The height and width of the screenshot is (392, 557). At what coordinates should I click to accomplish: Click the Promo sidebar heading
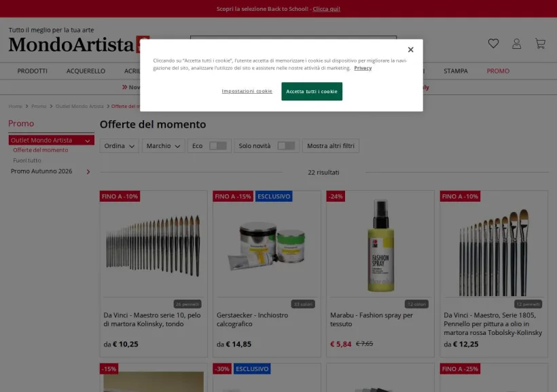[x=21, y=124]
